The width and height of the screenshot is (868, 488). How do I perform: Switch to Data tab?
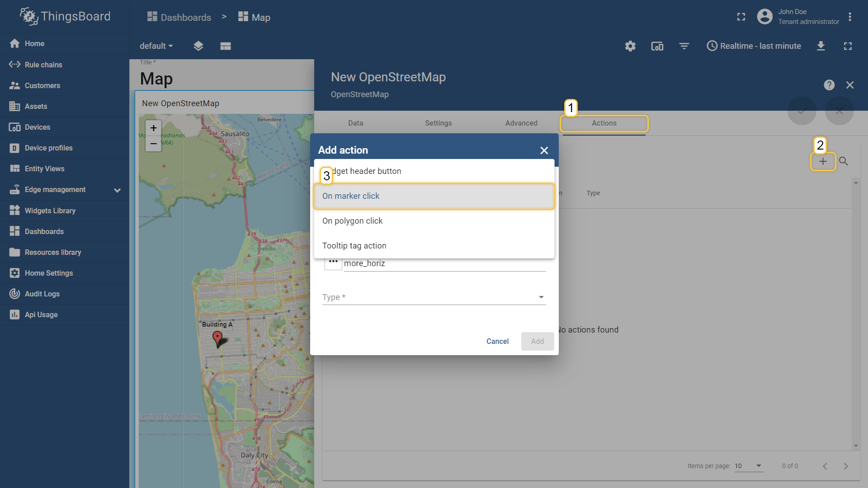coord(355,123)
